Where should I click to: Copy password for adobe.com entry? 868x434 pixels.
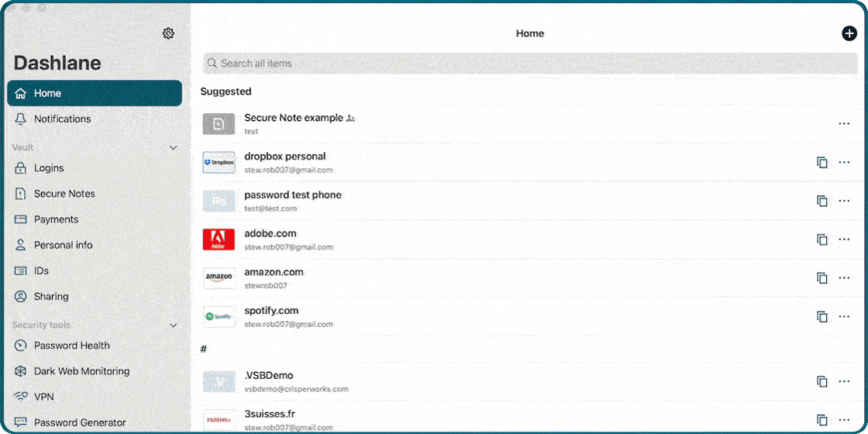821,239
